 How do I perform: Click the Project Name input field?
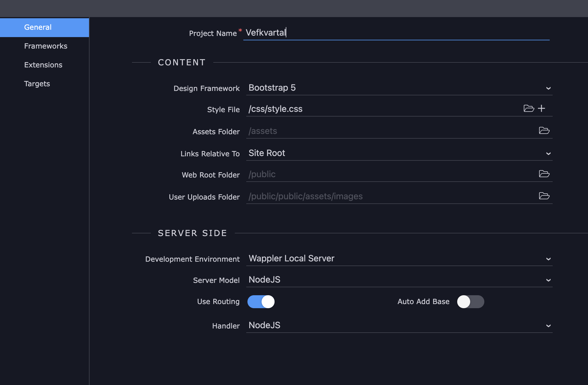point(396,33)
